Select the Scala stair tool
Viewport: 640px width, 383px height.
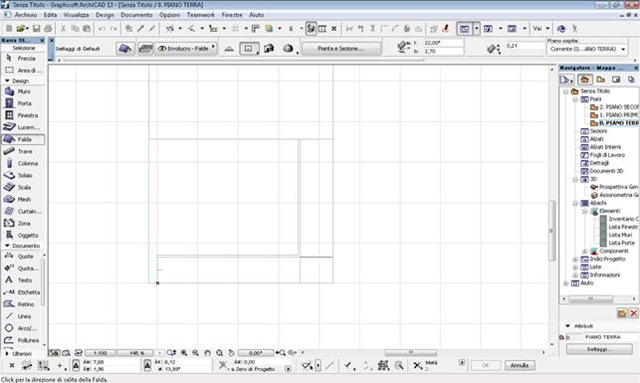click(23, 187)
